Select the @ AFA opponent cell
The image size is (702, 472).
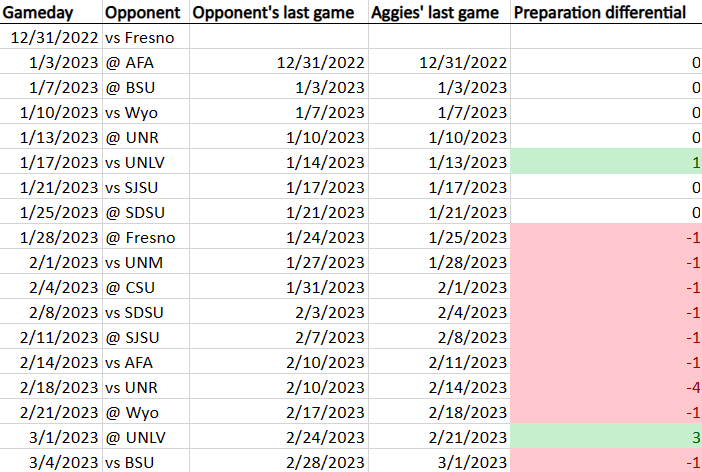point(146,62)
